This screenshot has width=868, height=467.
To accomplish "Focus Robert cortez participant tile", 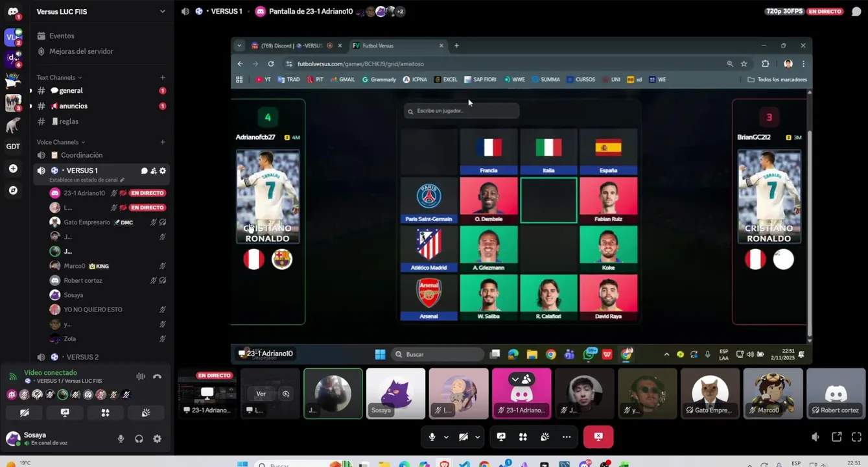I will [836, 394].
